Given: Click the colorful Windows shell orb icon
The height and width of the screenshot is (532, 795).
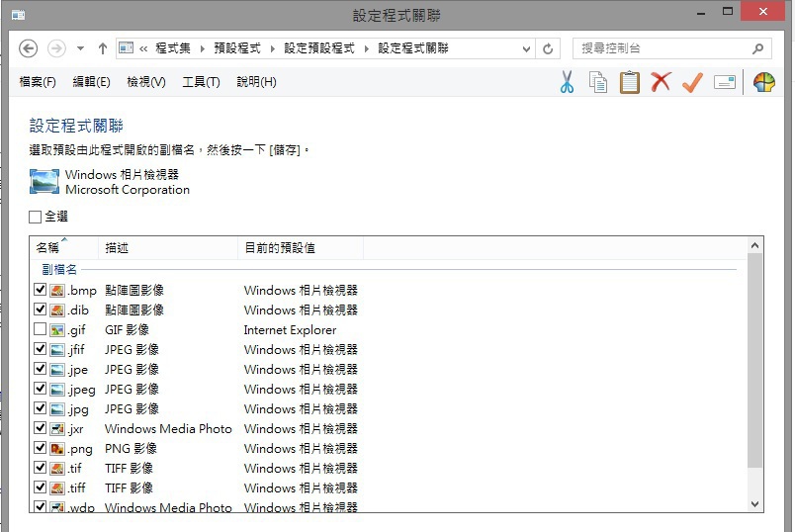Looking at the screenshot, I should [x=763, y=82].
